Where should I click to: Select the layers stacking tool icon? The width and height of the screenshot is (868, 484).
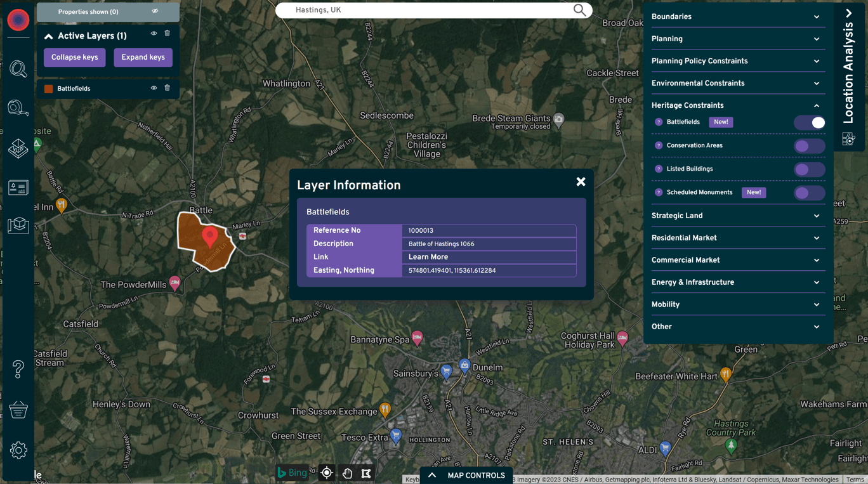[18, 148]
